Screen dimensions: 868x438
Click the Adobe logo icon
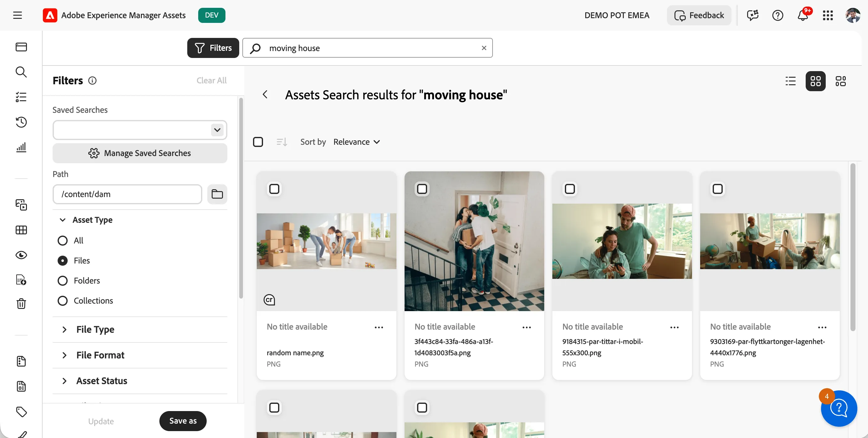pos(50,15)
